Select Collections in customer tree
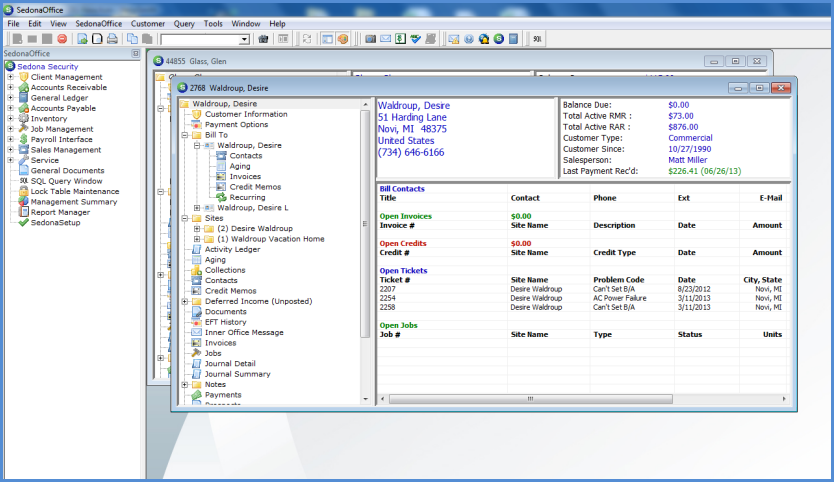Image resolution: width=834 pixels, height=482 pixels. pos(225,270)
